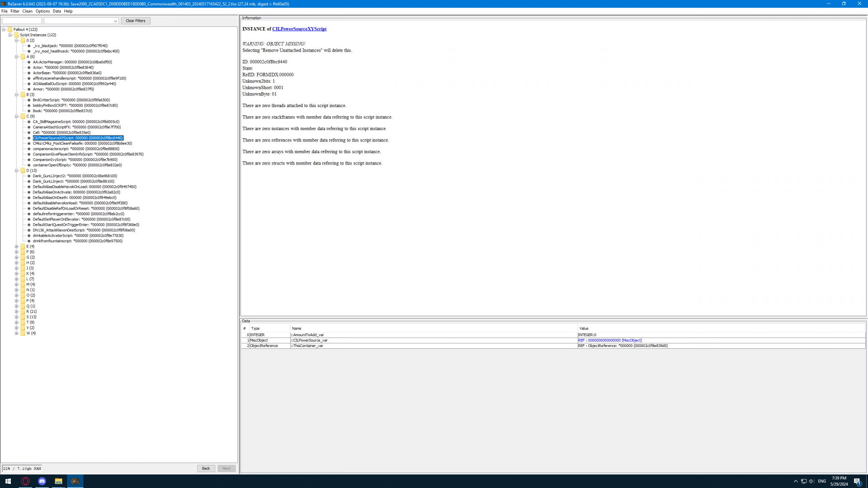
Task: Collapse the D (13) tree group
Action: coord(17,171)
